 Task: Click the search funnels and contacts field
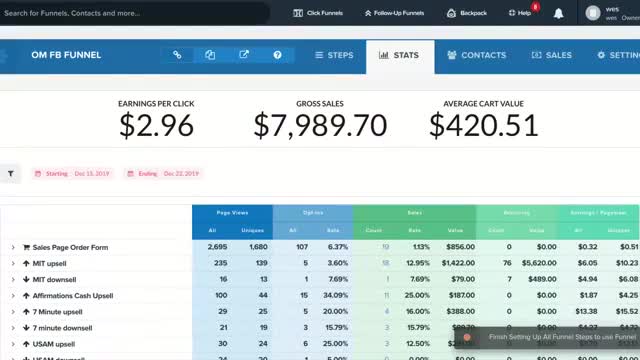(135, 13)
